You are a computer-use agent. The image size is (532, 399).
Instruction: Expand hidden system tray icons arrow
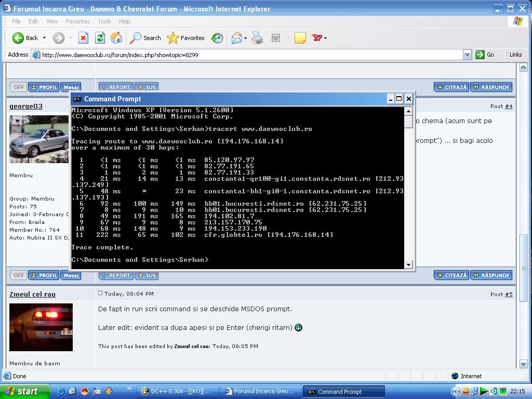point(456,392)
